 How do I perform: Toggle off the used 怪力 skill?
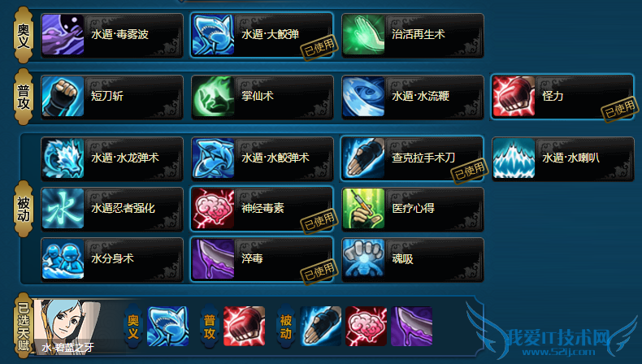pos(562,97)
